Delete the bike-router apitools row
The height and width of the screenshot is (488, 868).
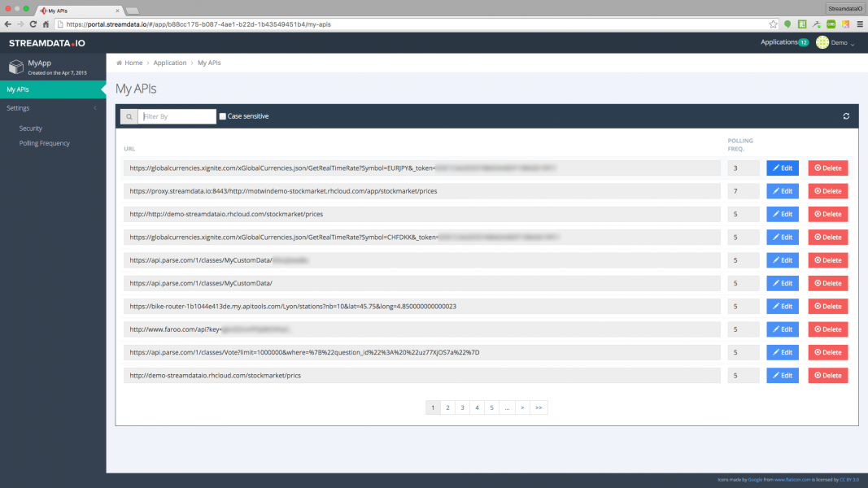tap(828, 307)
